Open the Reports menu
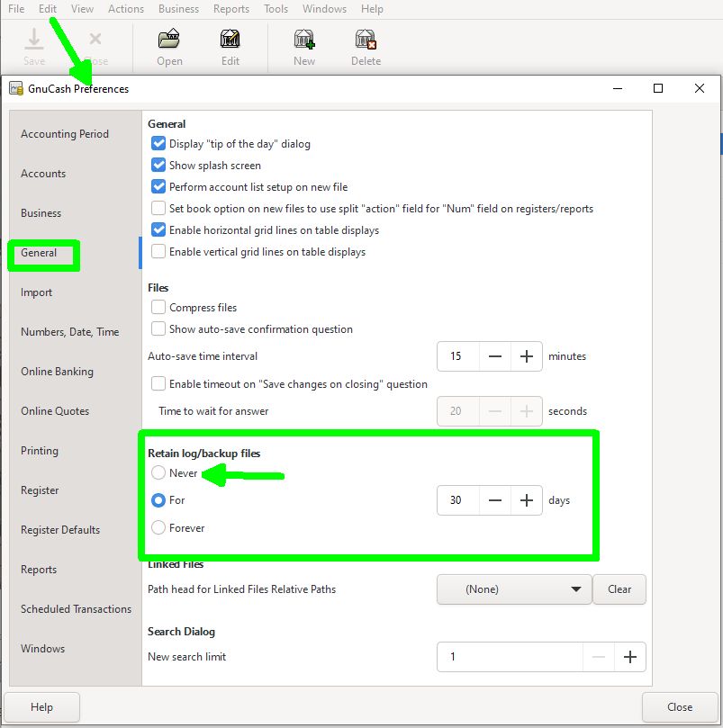 (231, 9)
